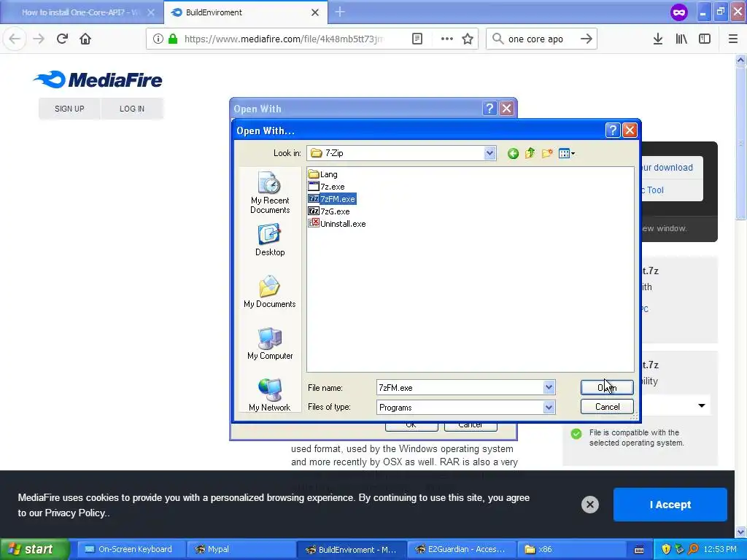Image resolution: width=747 pixels, height=560 pixels.
Task: Click the address bar URL
Action: point(284,39)
